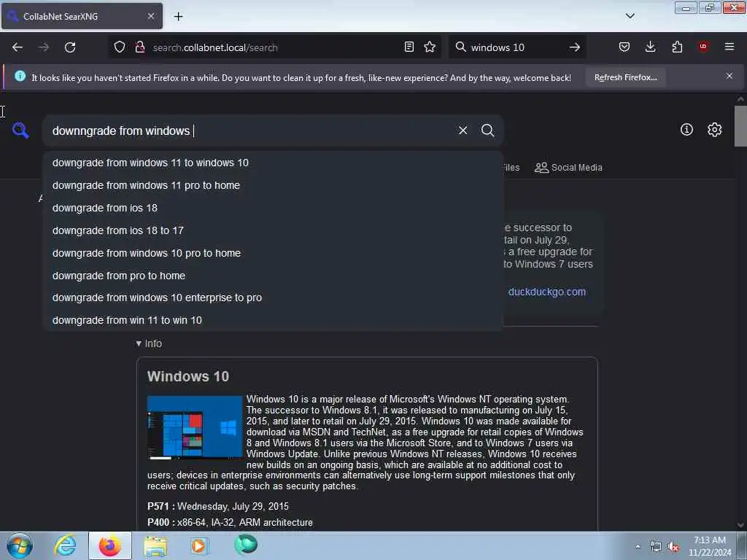The image size is (747, 560).
Task: Open Firefox application menu
Action: (729, 47)
